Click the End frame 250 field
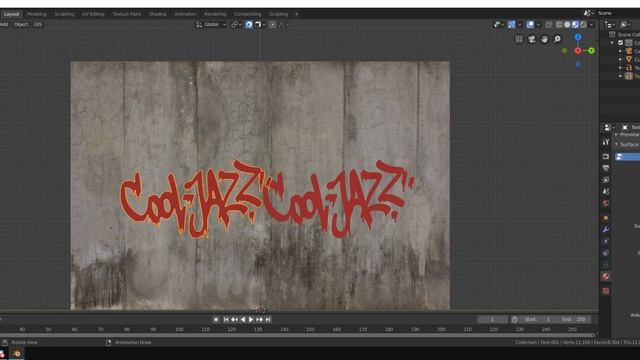The width and height of the screenshot is (640, 360). tap(574, 319)
